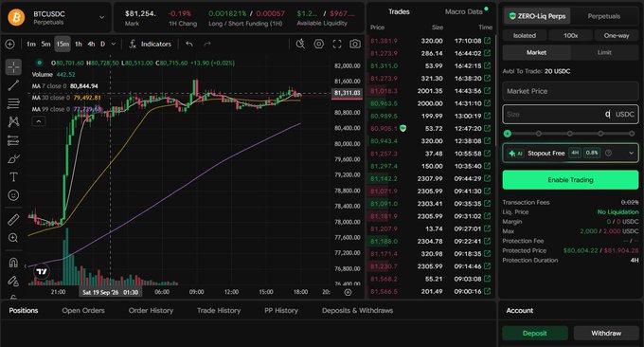
Task: Click the 0.8% protection chip
Action: [x=591, y=153]
